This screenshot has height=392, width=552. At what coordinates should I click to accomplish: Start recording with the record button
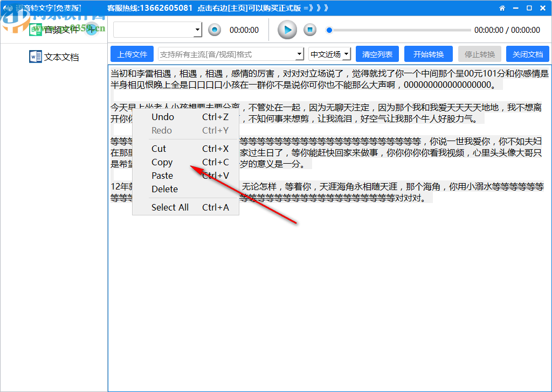tap(215, 30)
